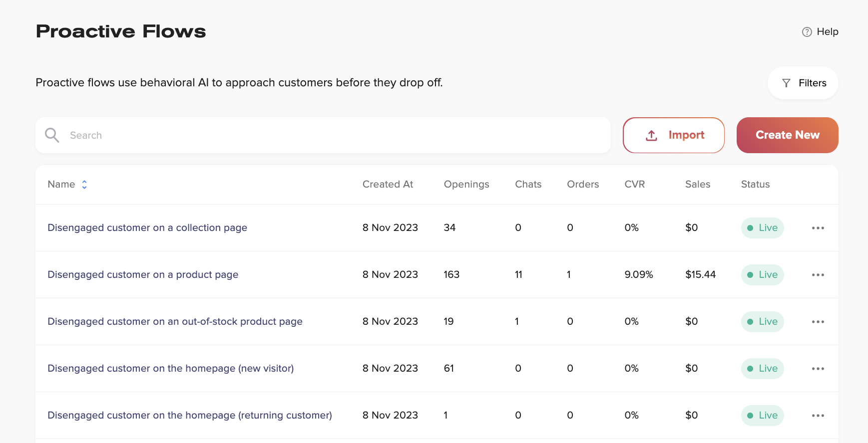Toggle the Name column sort arrows

[84, 185]
